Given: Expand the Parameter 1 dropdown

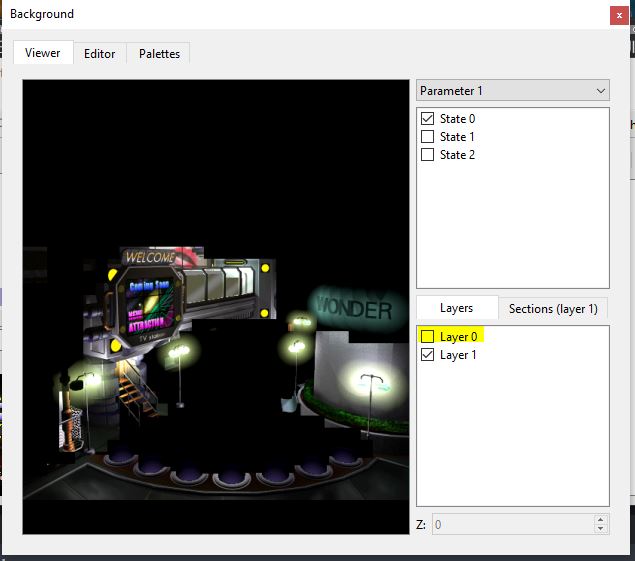Looking at the screenshot, I should 513,90.
